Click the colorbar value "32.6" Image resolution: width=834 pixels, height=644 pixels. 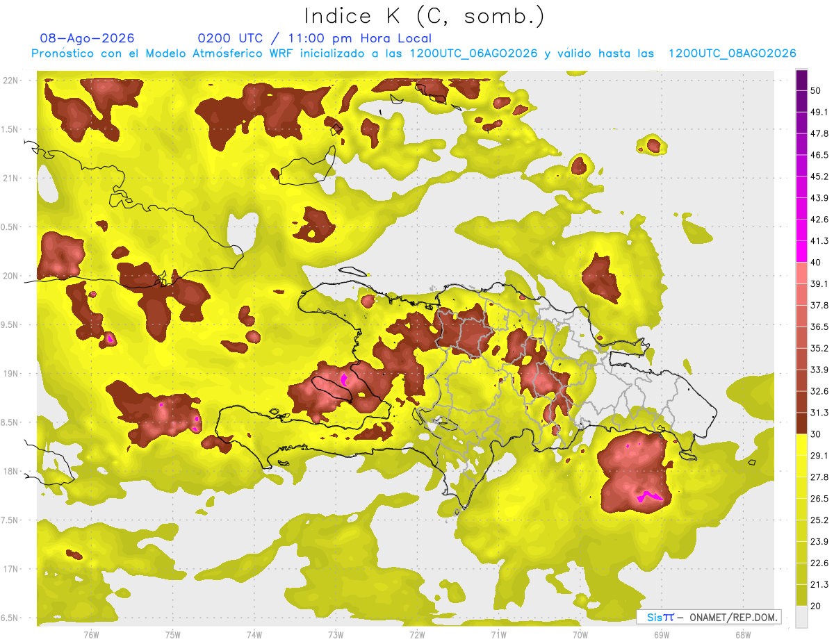(x=819, y=391)
